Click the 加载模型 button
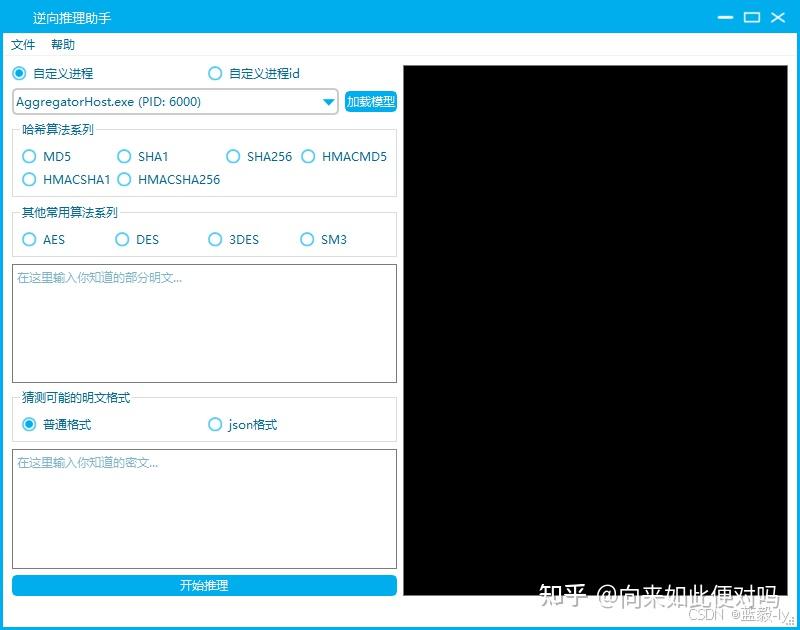 (x=371, y=102)
